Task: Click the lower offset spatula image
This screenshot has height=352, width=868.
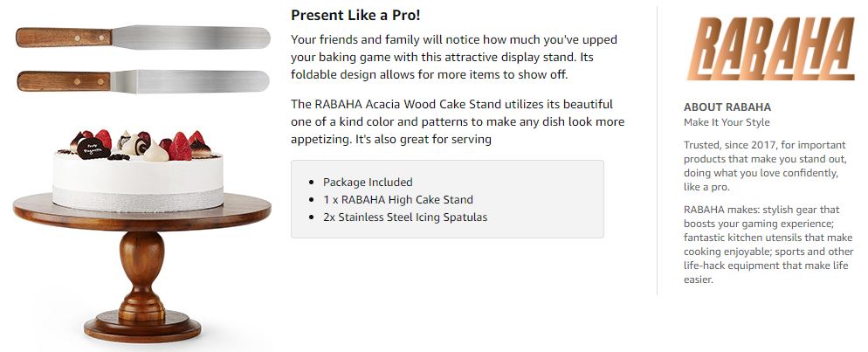Action: [x=143, y=81]
